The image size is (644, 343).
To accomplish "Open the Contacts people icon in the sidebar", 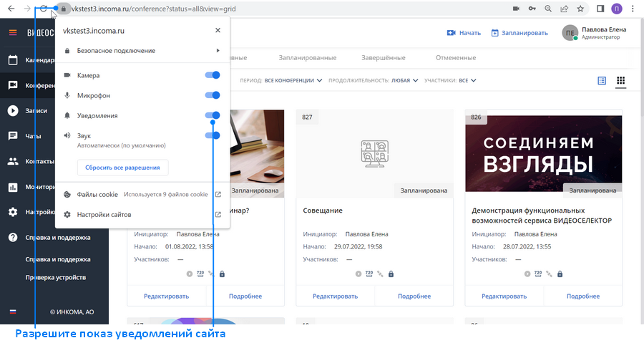I will pos(13,161).
